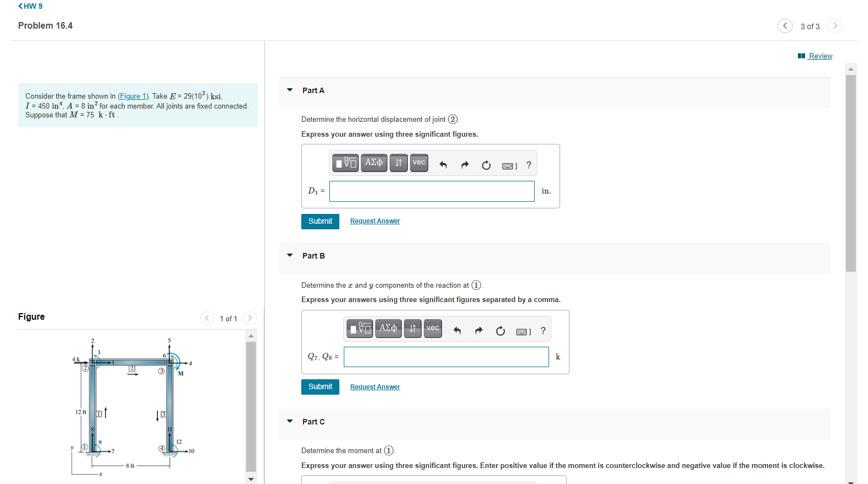Click the figure panel scrollbar

point(251,407)
